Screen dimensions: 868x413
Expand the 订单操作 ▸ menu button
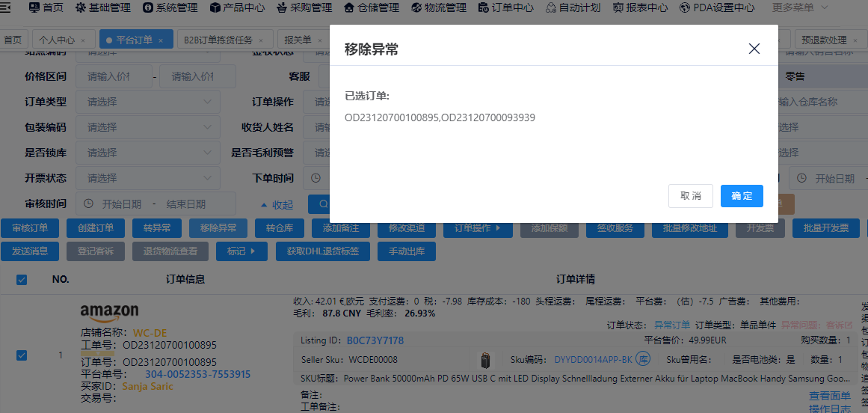click(478, 228)
